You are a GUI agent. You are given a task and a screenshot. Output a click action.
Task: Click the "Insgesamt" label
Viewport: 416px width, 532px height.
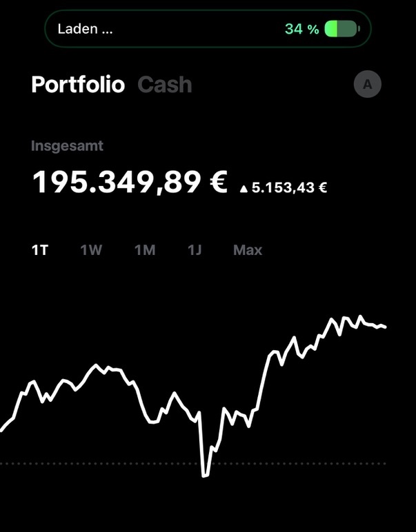[x=67, y=146]
